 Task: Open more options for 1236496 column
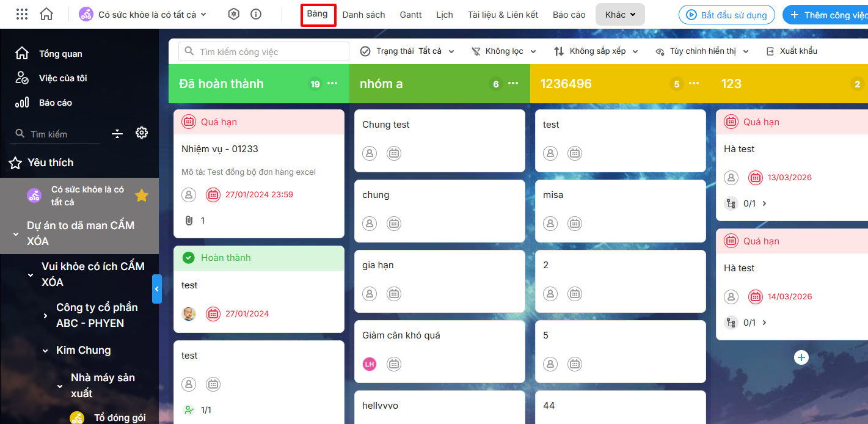(x=694, y=84)
